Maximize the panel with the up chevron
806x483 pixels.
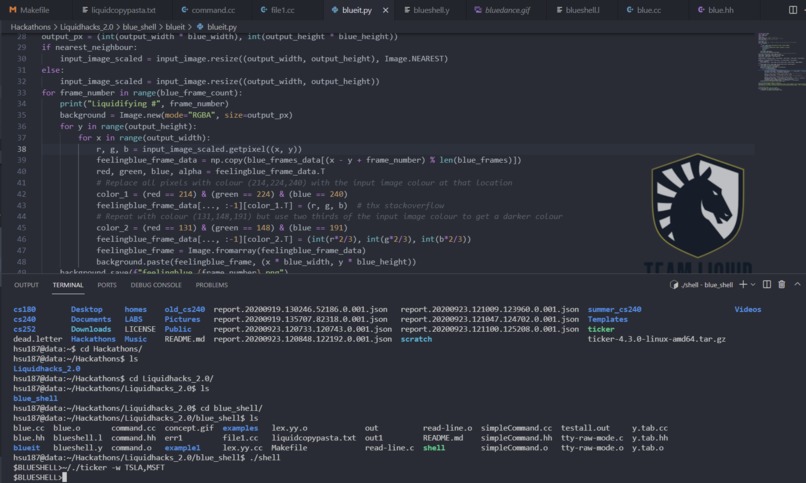coord(797,284)
